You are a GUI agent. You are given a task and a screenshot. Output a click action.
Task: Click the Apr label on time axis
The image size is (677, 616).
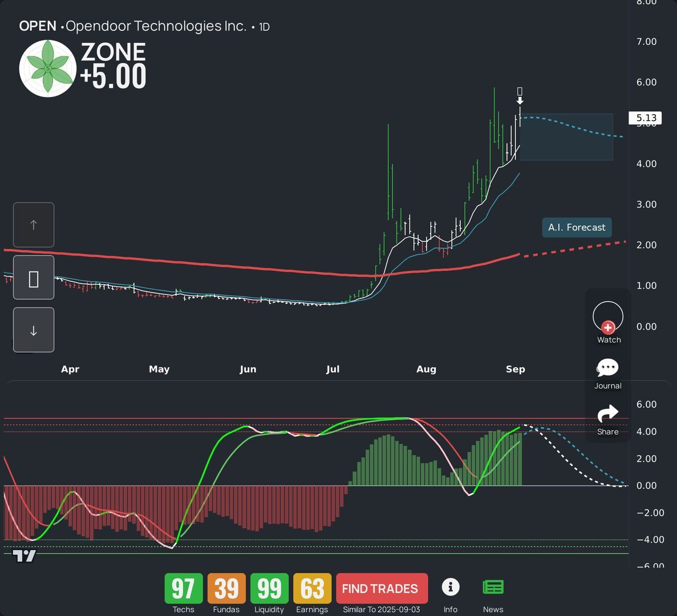(x=70, y=369)
